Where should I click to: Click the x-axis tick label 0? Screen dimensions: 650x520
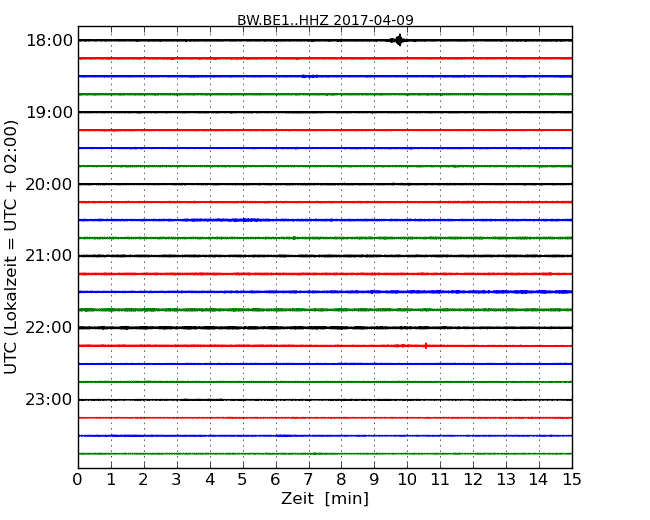point(78,480)
